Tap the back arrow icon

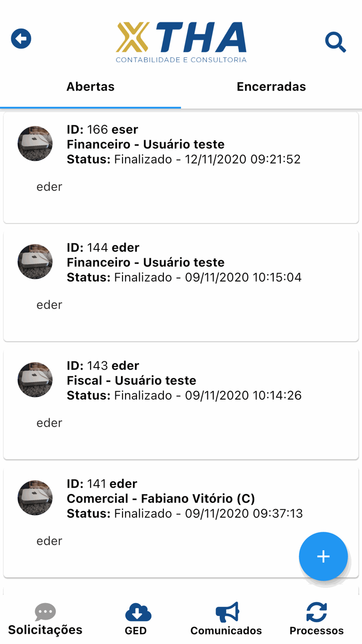[21, 38]
